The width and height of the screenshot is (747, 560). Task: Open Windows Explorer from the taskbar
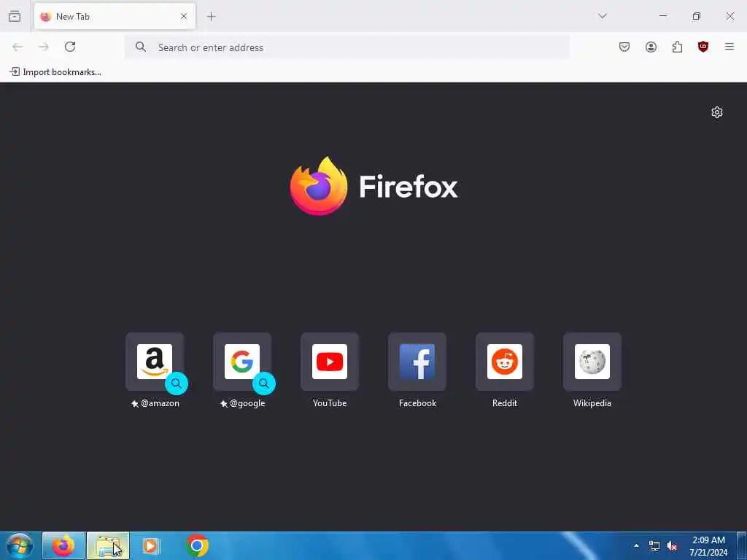pos(108,545)
